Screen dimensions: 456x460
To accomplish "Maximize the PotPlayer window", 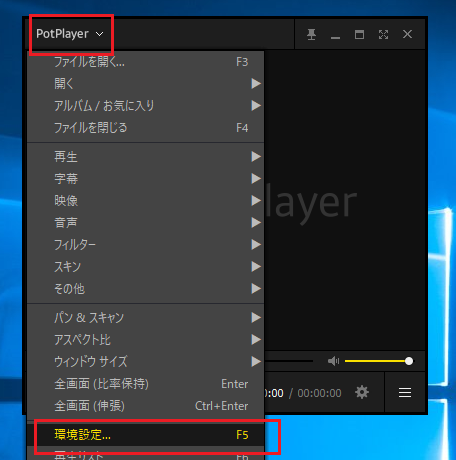I will tap(359, 34).
